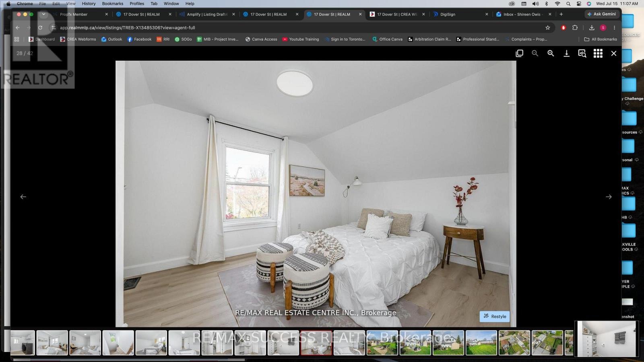Switch to Amplify Listing Draft tab

(207, 14)
